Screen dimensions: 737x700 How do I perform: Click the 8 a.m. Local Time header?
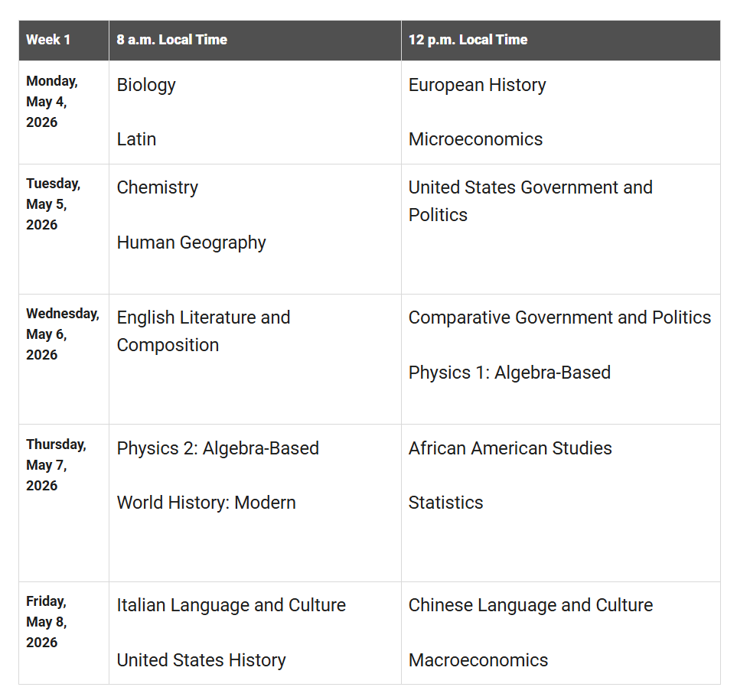tap(171, 40)
